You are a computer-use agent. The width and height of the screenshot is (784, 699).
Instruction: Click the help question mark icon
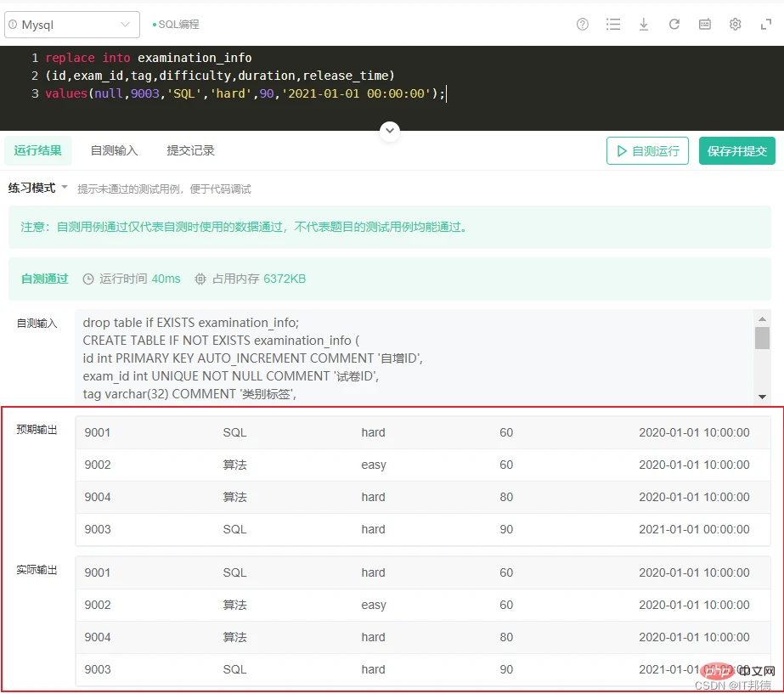click(583, 24)
